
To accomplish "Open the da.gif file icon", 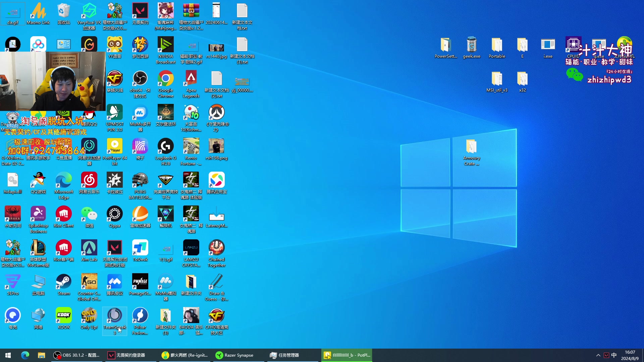I will [x=13, y=14].
